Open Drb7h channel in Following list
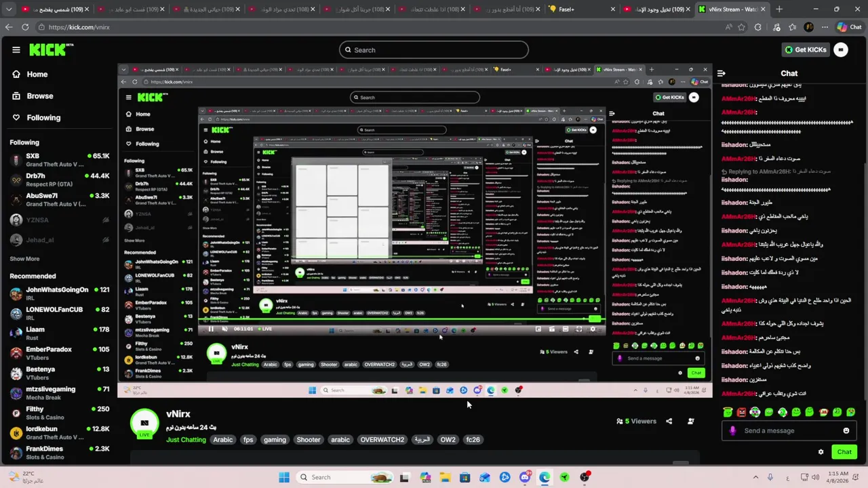Viewport: 868px width, 488px height. tap(60, 180)
